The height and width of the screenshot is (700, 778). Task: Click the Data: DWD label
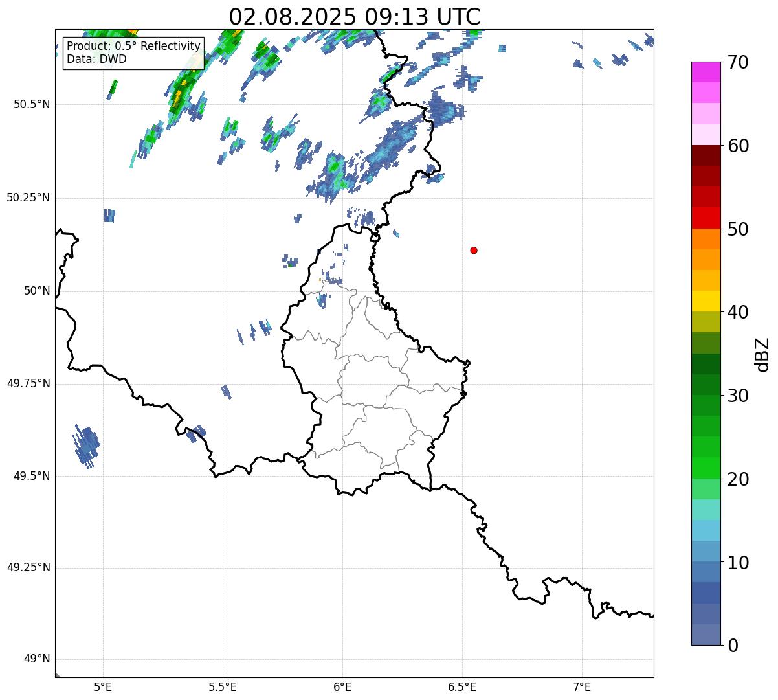[x=96, y=59]
